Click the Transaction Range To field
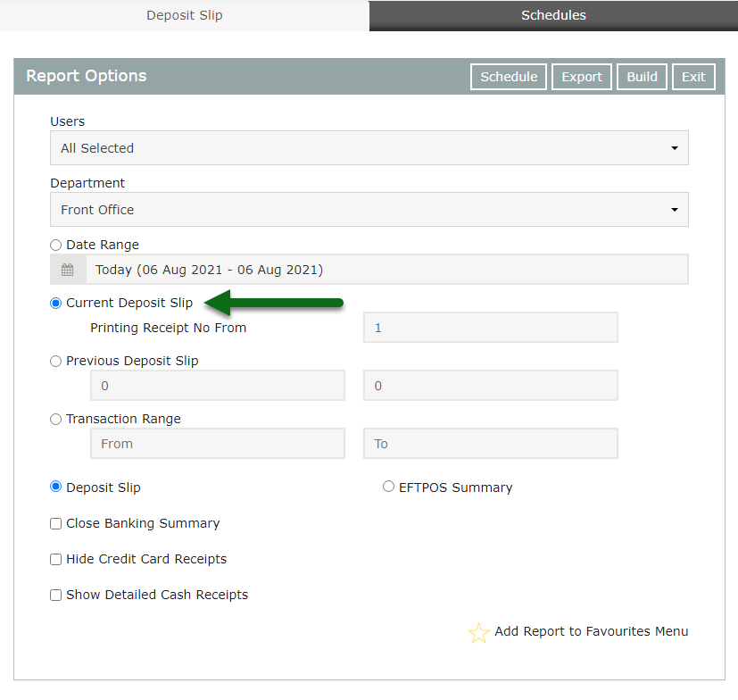This screenshot has width=738, height=700. pos(491,443)
